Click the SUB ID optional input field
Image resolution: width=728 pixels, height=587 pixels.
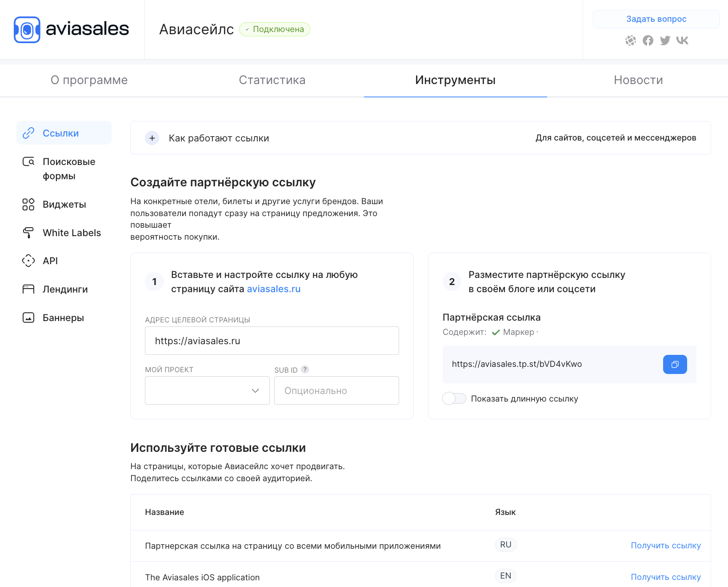[336, 390]
